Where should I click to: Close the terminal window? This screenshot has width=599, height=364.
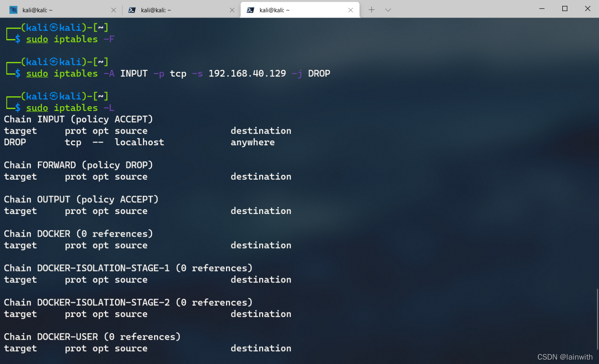click(x=587, y=8)
